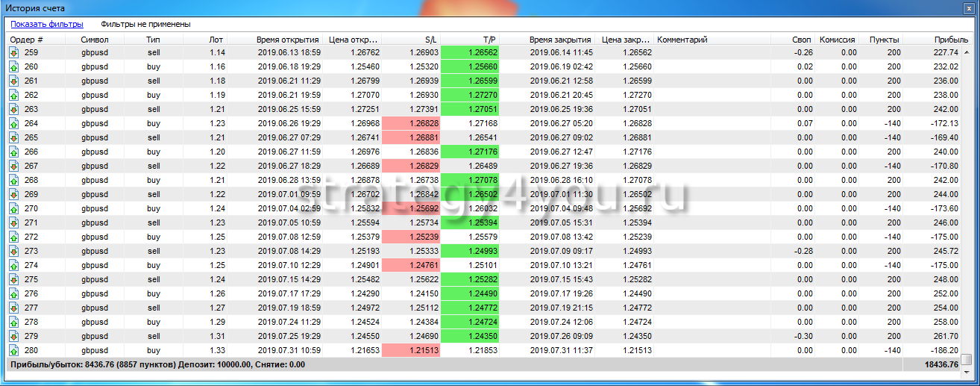Sort by the Прибыль column header

point(951,40)
